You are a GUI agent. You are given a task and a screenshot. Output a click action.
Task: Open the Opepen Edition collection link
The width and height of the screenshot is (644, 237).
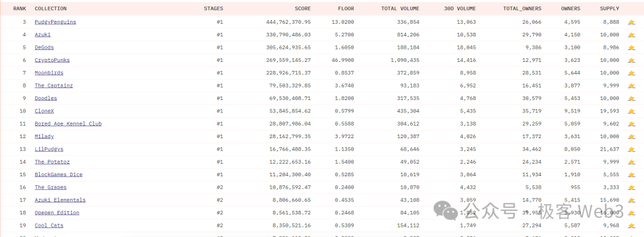pos(57,213)
